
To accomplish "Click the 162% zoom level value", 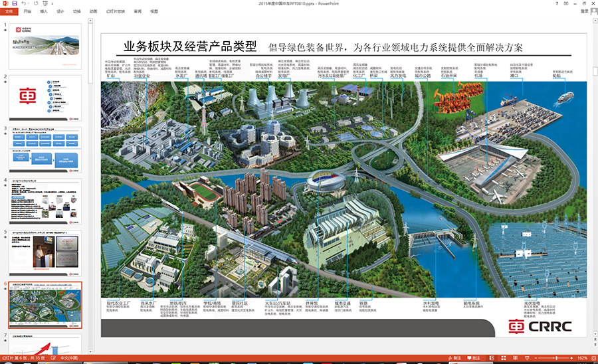I will pos(582,358).
